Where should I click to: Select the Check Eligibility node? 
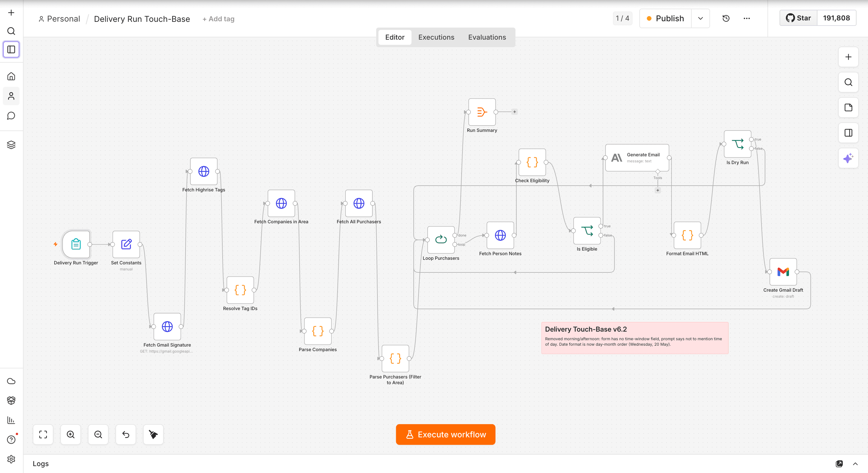tap(532, 162)
